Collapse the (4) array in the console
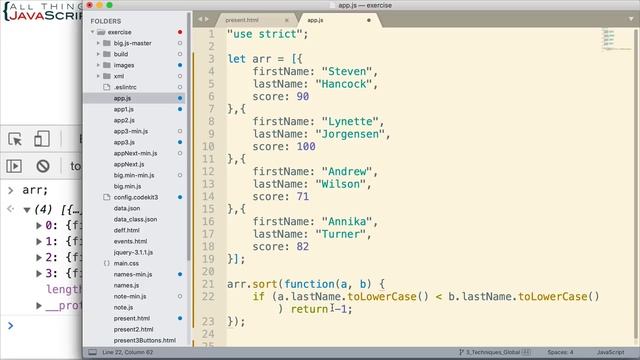This screenshot has height=360, width=640. 27,210
